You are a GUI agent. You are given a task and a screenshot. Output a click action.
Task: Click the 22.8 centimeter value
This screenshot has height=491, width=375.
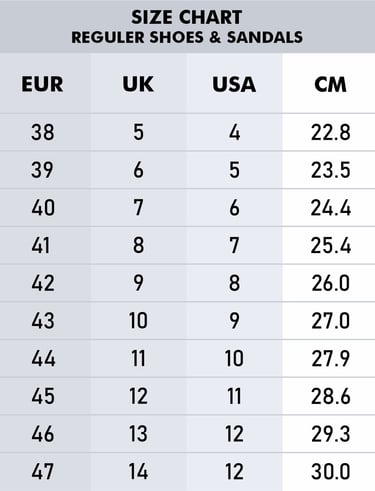330,132
